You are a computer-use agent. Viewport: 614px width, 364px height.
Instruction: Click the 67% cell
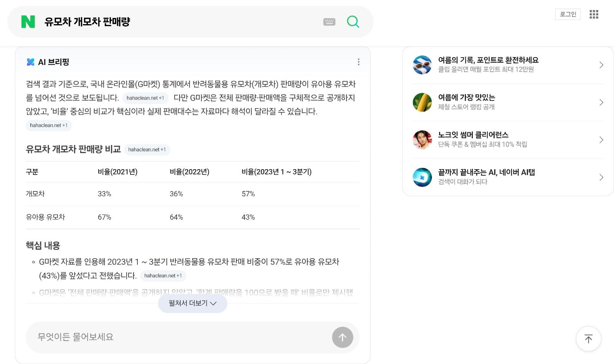point(104,217)
